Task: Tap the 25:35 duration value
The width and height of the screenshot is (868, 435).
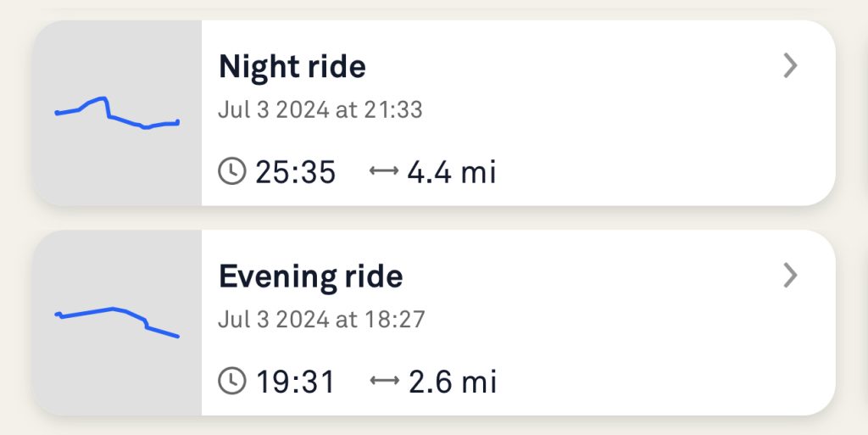Action: tap(296, 172)
